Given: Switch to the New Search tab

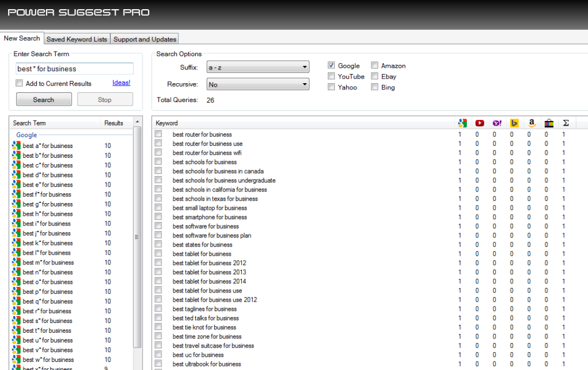Looking at the screenshot, I should [22, 38].
